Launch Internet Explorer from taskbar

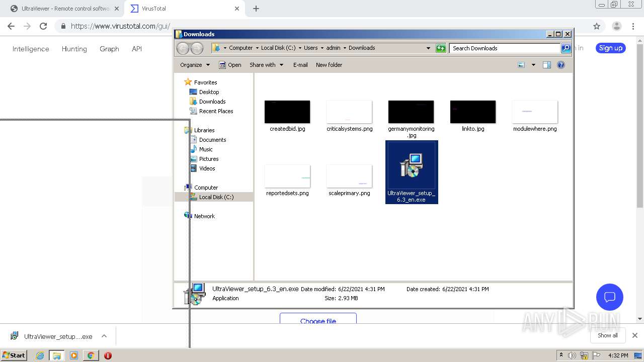pos(40,355)
